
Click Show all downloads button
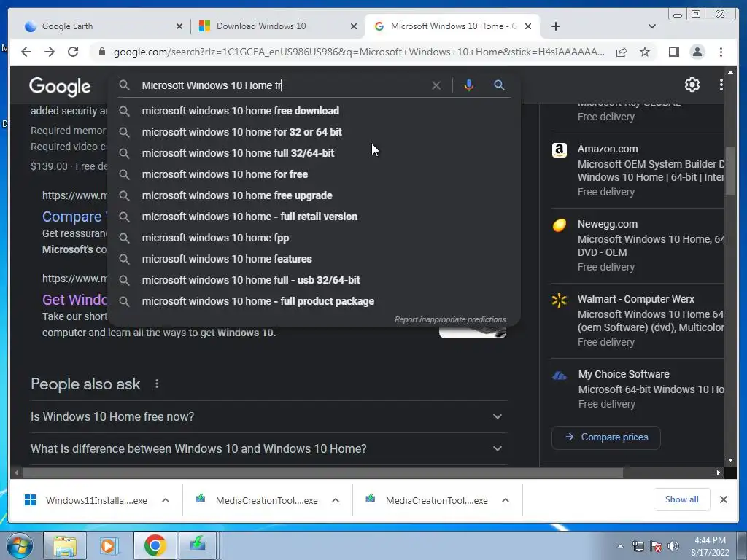(x=682, y=499)
